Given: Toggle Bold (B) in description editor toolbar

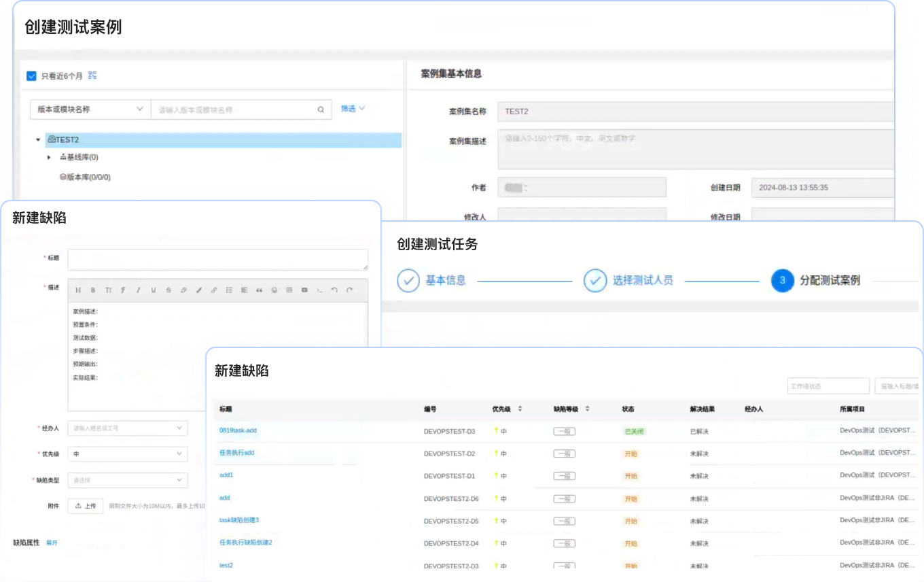Looking at the screenshot, I should pos(93,290).
